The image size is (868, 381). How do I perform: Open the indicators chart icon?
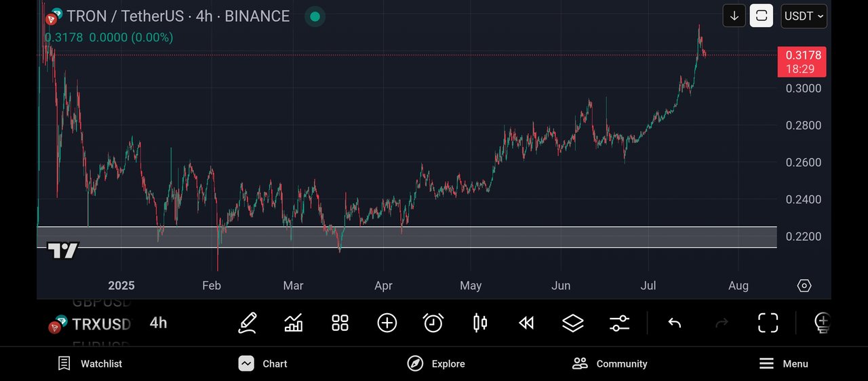(294, 323)
